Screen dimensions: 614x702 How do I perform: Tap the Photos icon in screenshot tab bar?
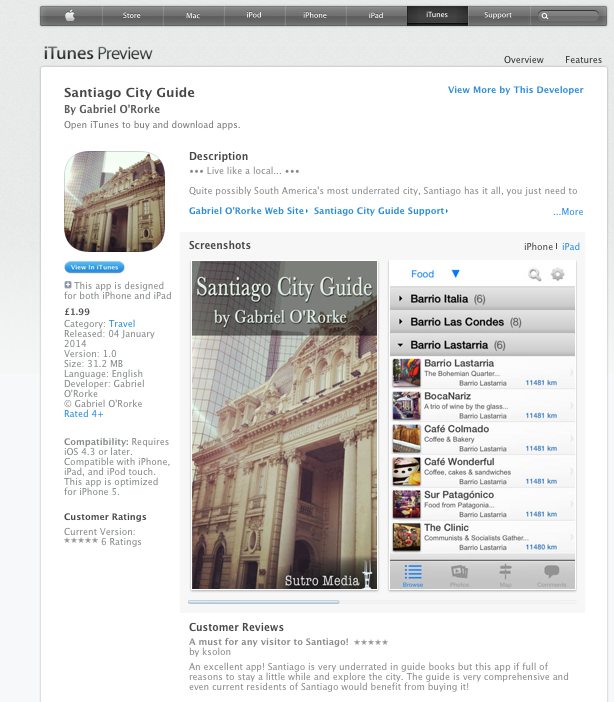point(459,572)
